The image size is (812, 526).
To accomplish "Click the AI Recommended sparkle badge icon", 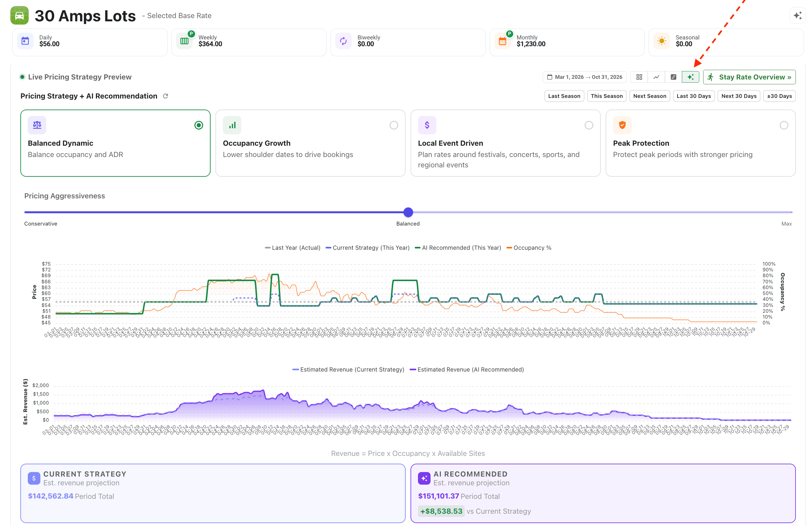I will (x=424, y=478).
